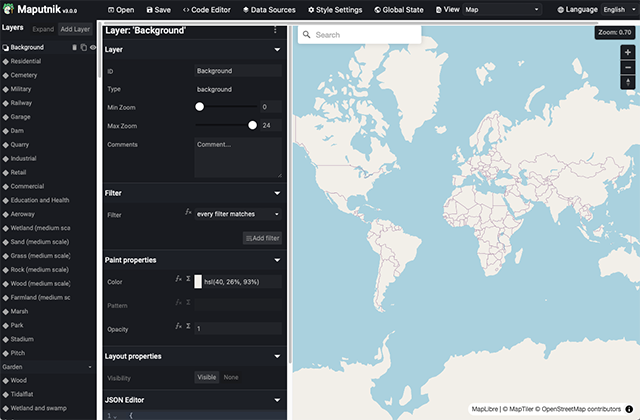Open the View mode dropdown
The width and height of the screenshot is (640, 420).
click(502, 9)
